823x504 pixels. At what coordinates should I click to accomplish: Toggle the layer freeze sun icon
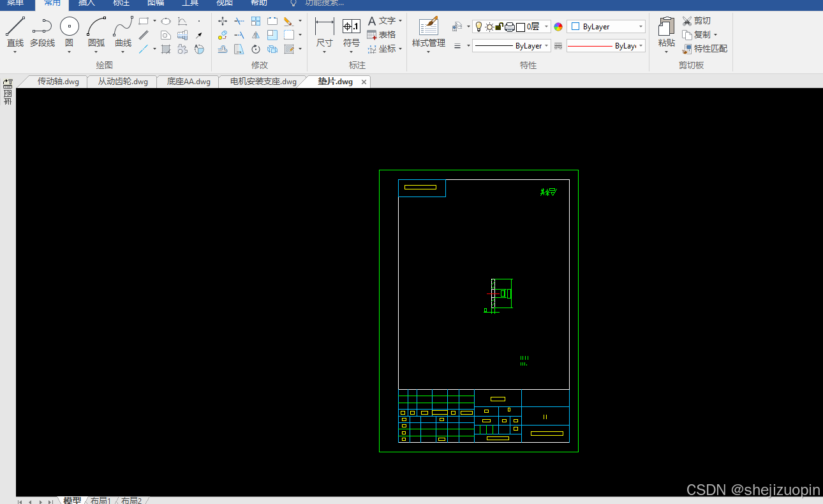click(x=489, y=27)
